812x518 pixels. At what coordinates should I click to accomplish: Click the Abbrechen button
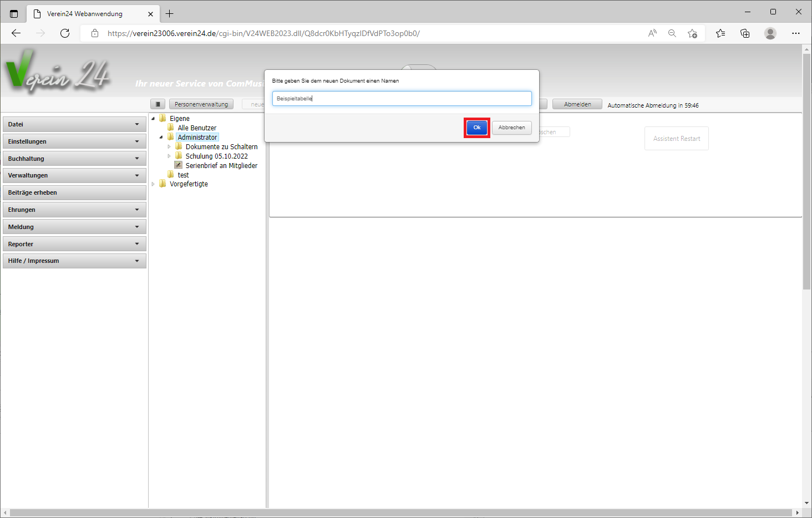coord(511,128)
